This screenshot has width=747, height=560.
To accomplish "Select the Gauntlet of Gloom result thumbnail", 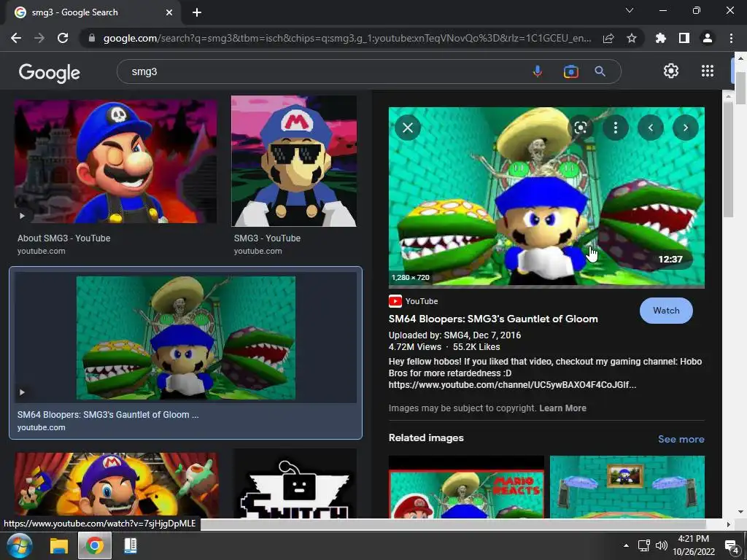I will [x=186, y=338].
